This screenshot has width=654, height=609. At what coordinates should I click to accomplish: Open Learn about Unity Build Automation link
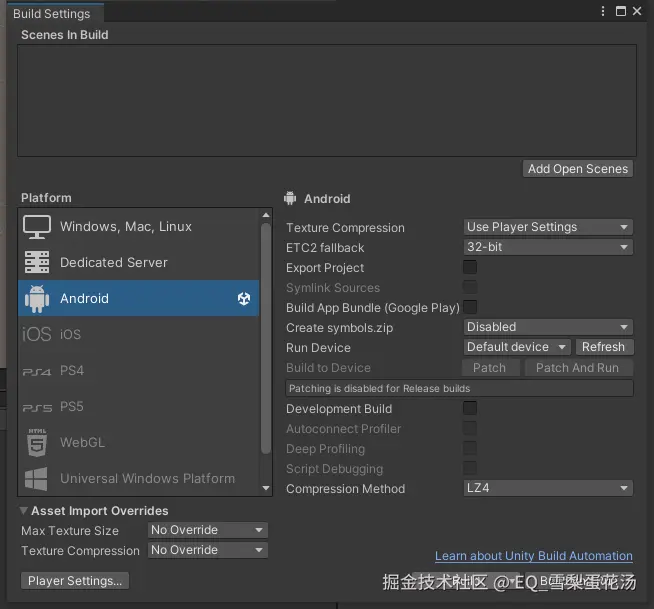[x=534, y=556]
